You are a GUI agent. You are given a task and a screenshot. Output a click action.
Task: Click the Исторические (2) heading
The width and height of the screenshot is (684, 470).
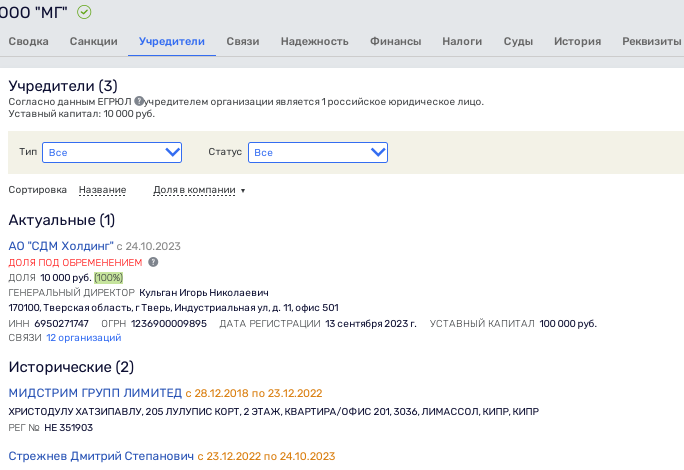click(x=71, y=367)
